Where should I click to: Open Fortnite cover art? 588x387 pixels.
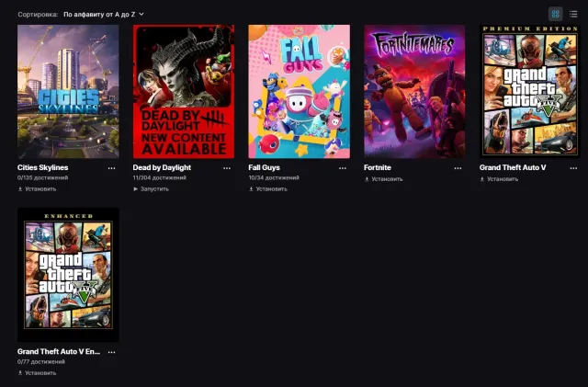414,92
